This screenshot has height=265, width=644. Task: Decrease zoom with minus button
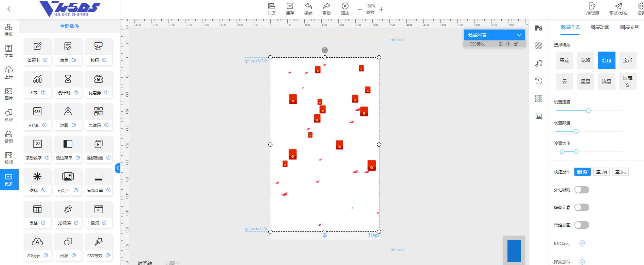pyautogui.click(x=360, y=9)
